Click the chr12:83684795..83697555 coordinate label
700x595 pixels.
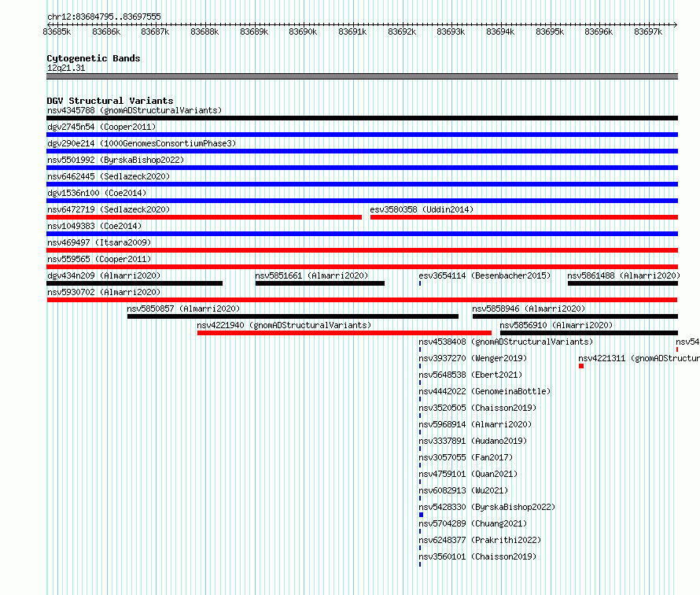(104, 17)
